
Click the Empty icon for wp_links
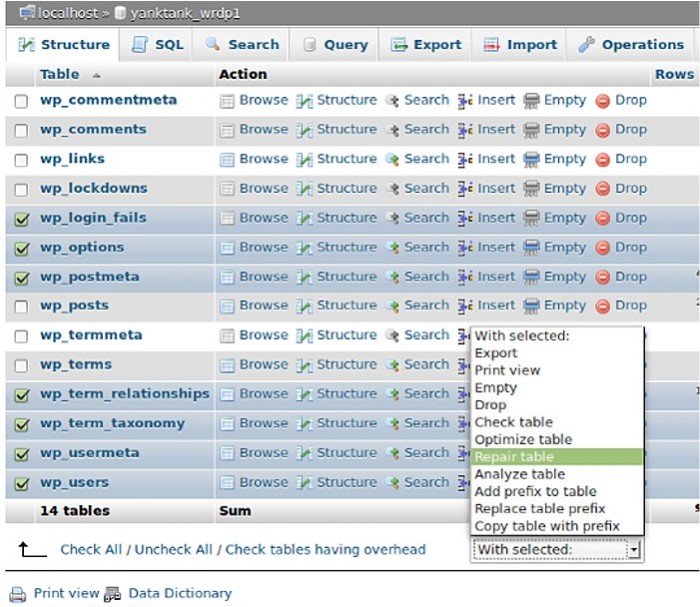531,160
